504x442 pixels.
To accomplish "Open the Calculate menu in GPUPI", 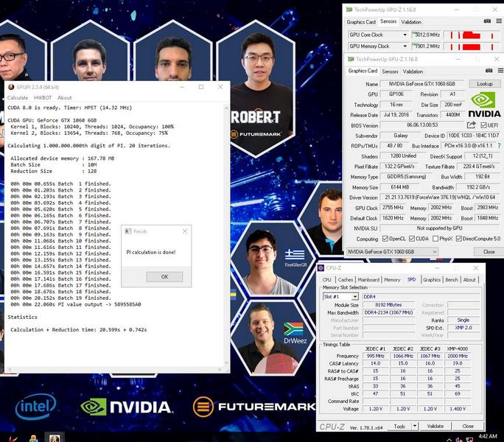I will (18, 98).
